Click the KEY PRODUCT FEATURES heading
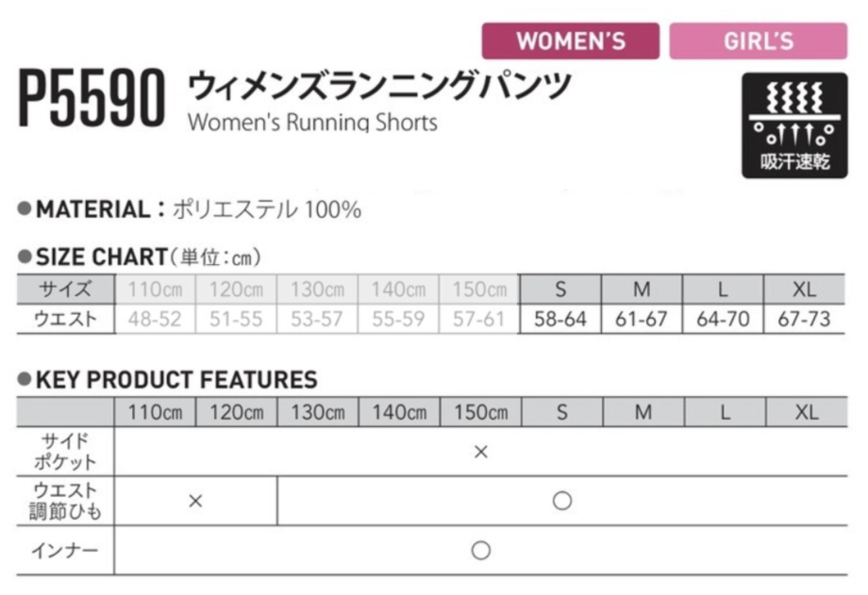This screenshot has height=595, width=868. [176, 380]
